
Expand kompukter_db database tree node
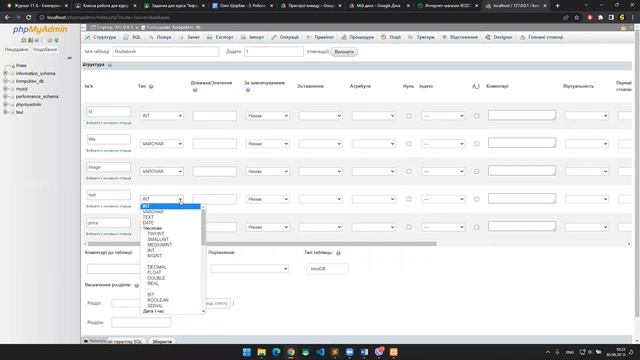pos(5,81)
